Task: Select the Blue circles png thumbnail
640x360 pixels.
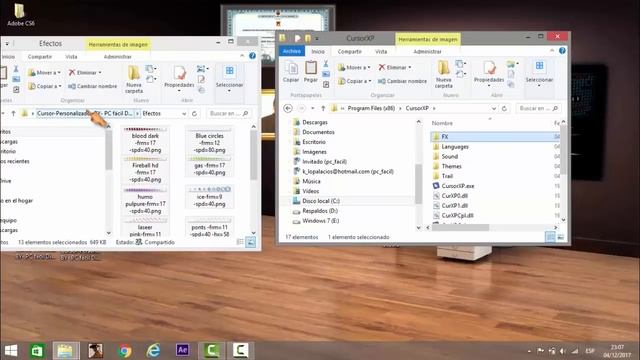Action: click(x=209, y=140)
